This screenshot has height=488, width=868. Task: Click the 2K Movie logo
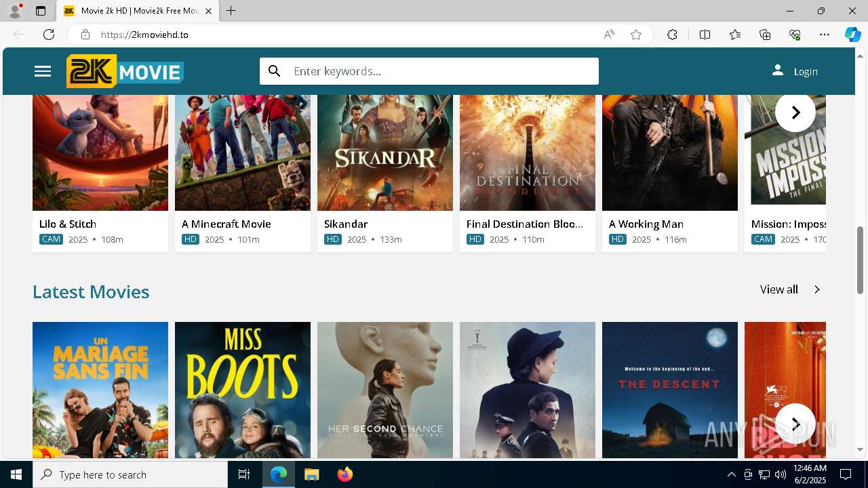[125, 71]
